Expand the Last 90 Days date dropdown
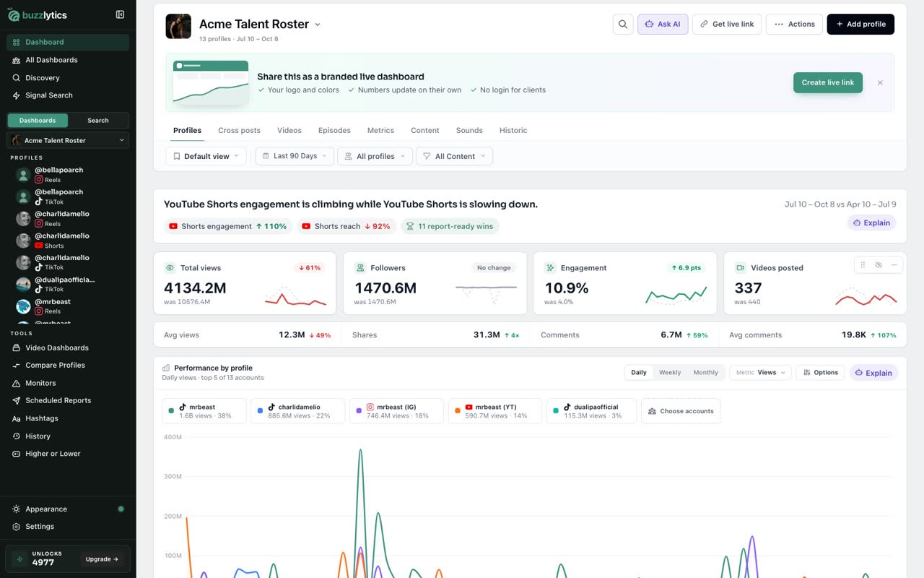The height and width of the screenshot is (578, 924). click(295, 156)
